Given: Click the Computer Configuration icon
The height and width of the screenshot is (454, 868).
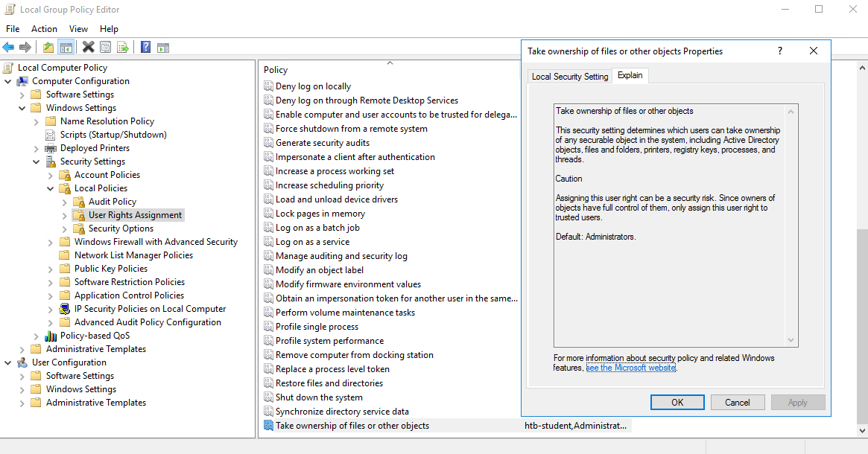Looking at the screenshot, I should 22,81.
